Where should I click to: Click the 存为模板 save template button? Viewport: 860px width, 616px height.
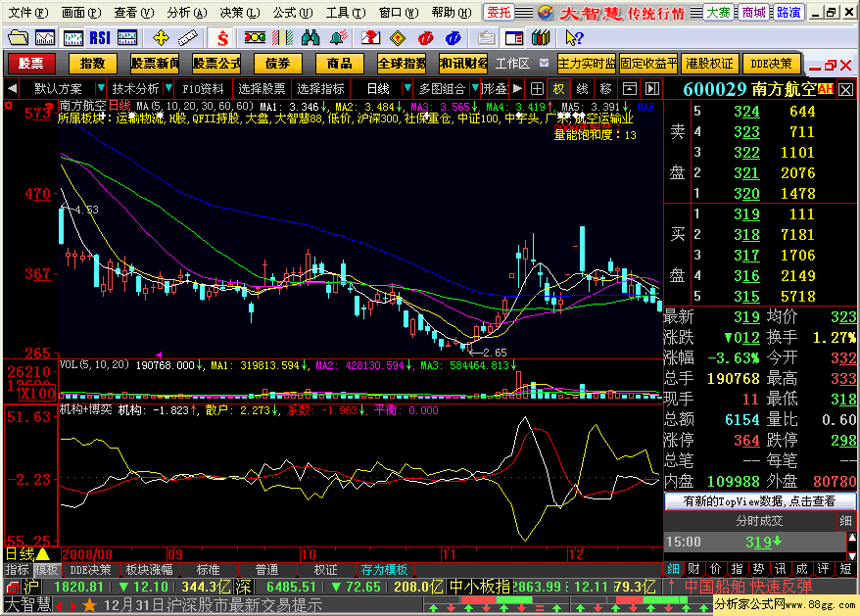385,570
